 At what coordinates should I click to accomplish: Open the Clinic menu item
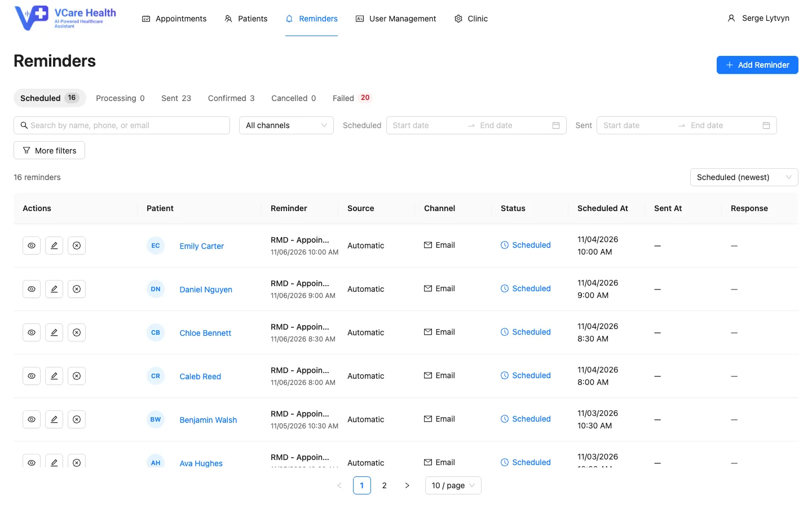(471, 19)
